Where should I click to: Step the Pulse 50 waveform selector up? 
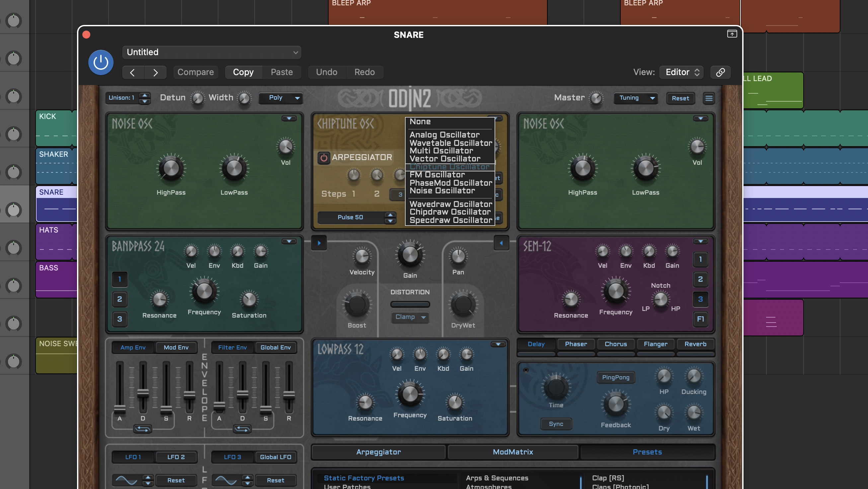point(390,215)
